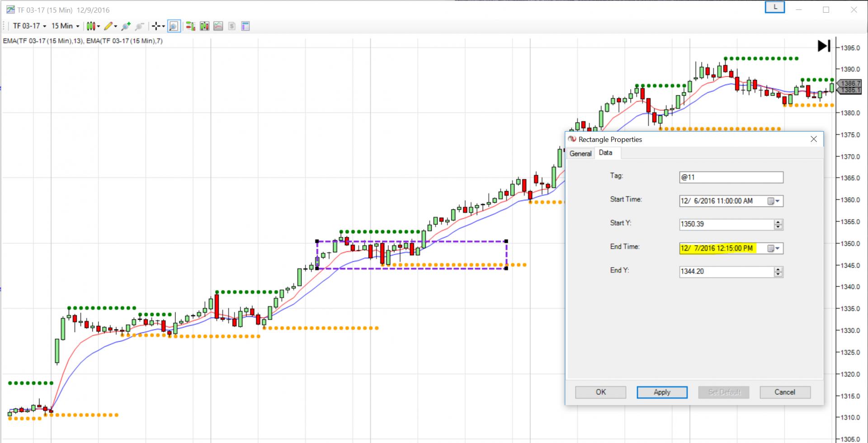The width and height of the screenshot is (868, 443).
Task: Click OK in Rectangle Properties
Action: (x=600, y=392)
